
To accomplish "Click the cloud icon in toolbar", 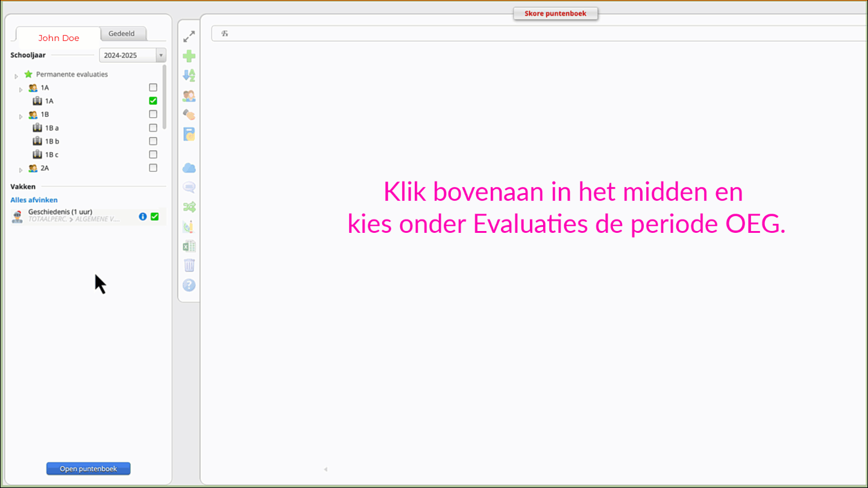I will pos(189,168).
